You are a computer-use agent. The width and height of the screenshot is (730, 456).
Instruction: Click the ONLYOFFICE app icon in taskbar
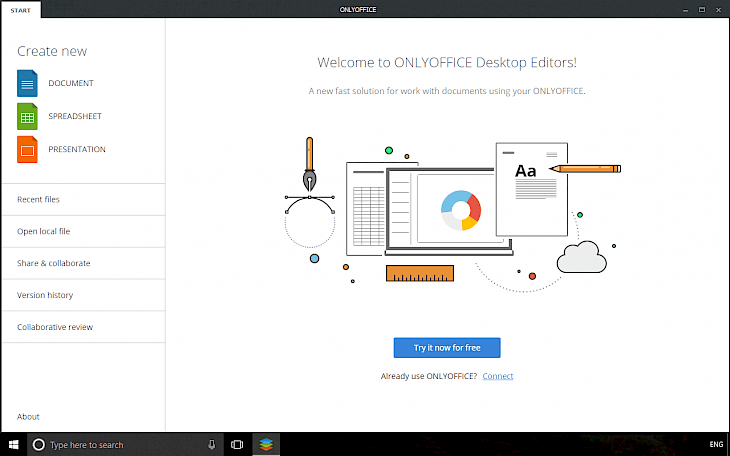click(x=266, y=444)
